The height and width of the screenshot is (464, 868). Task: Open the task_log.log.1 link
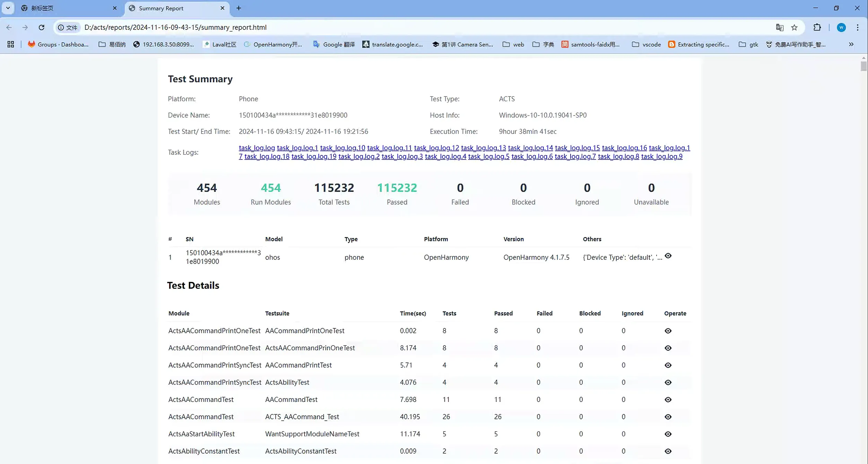tap(297, 148)
